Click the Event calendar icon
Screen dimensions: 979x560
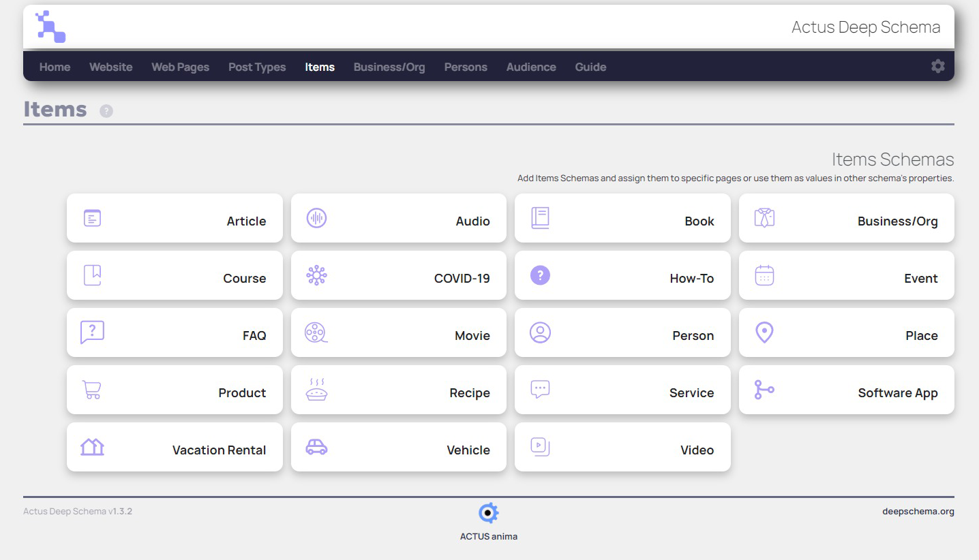[x=764, y=275]
